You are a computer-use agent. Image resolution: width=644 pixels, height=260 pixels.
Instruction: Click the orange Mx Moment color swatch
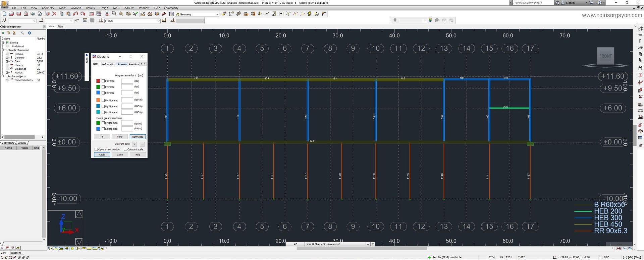[x=98, y=100]
